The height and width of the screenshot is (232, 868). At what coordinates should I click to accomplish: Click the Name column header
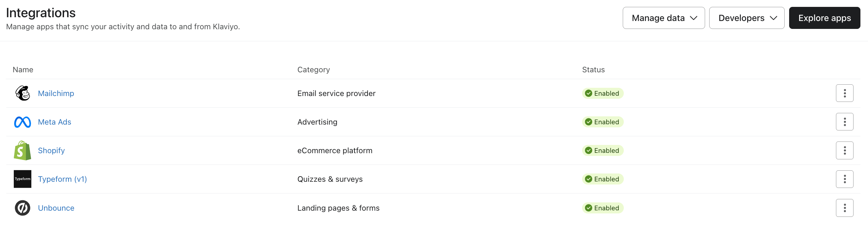coord(23,70)
